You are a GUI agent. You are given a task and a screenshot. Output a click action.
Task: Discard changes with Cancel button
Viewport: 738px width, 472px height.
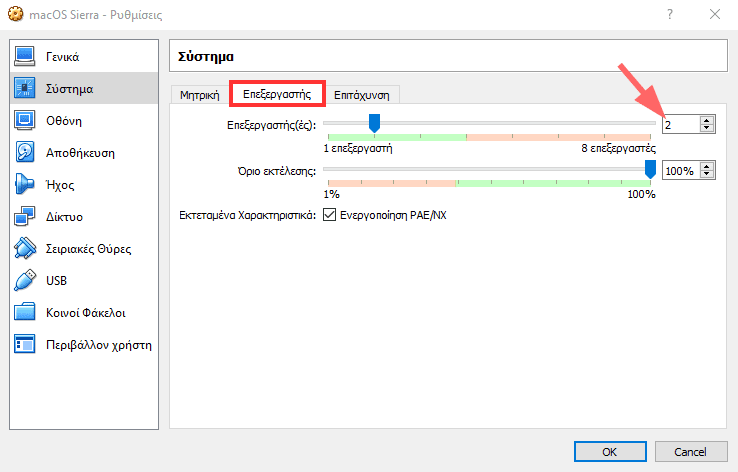tap(690, 452)
